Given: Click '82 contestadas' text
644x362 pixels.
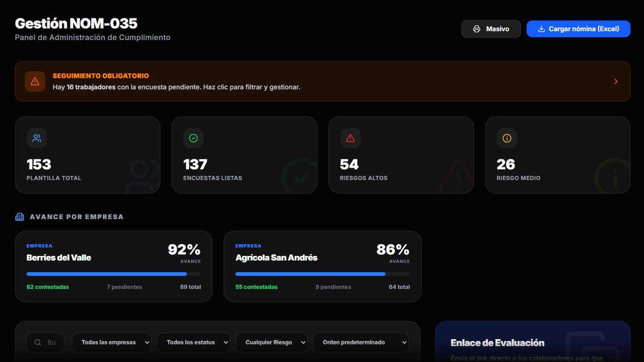Looking at the screenshot, I should point(48,287).
